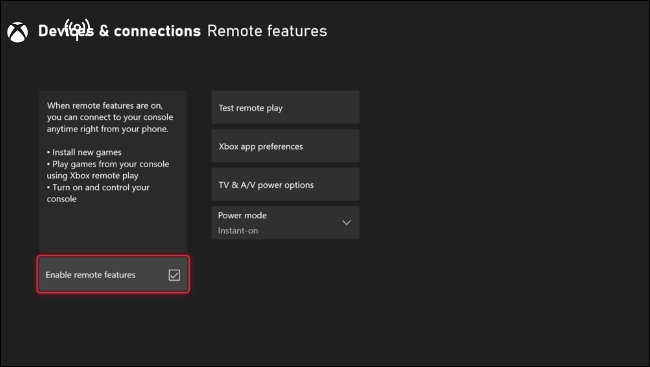
Task: Click the Xbox logo icon
Action: (x=18, y=32)
